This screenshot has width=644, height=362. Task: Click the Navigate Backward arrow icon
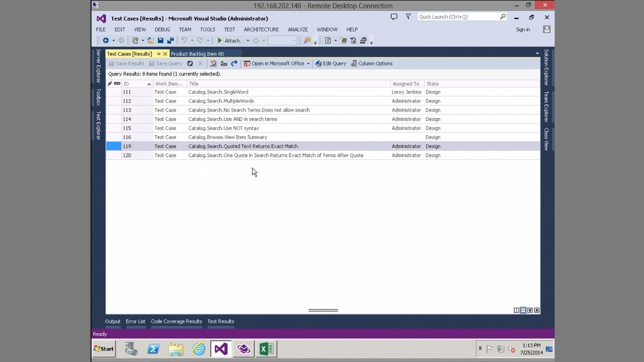coord(106,41)
